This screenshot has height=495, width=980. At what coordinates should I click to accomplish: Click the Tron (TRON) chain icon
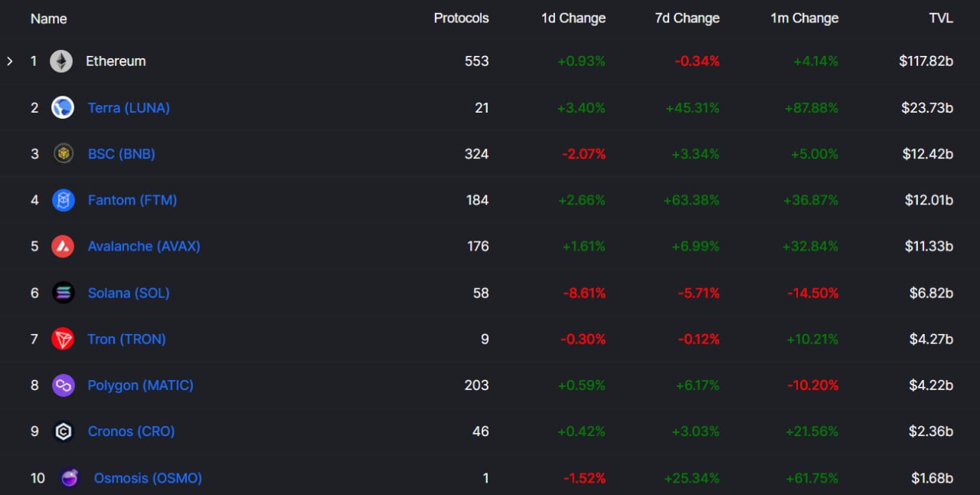click(63, 339)
